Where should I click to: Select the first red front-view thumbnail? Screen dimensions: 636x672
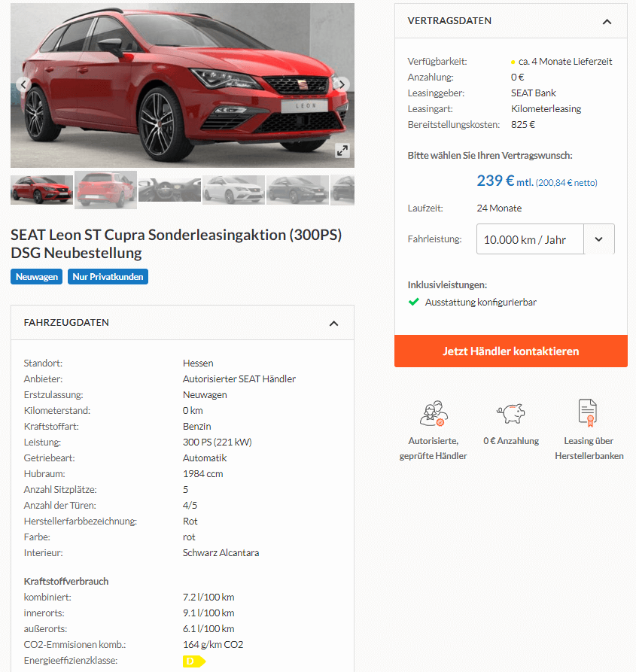[41, 190]
